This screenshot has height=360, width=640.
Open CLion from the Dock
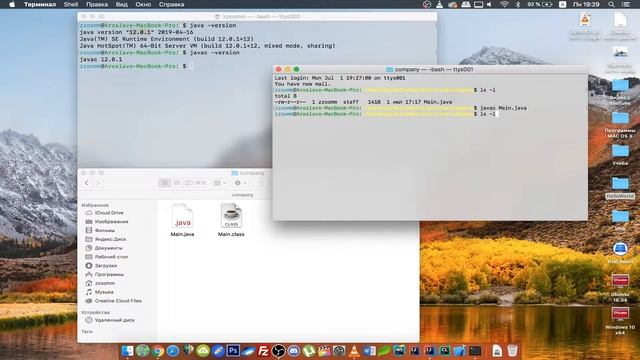pyautogui.click(x=444, y=351)
